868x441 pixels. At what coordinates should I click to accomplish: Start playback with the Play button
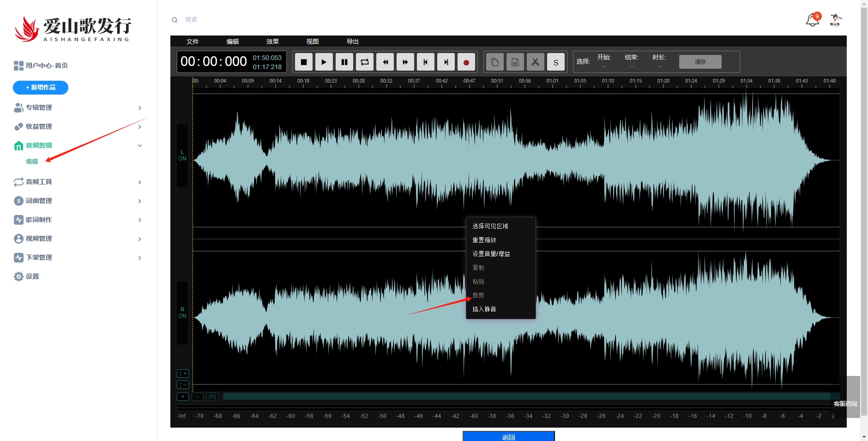[324, 62]
